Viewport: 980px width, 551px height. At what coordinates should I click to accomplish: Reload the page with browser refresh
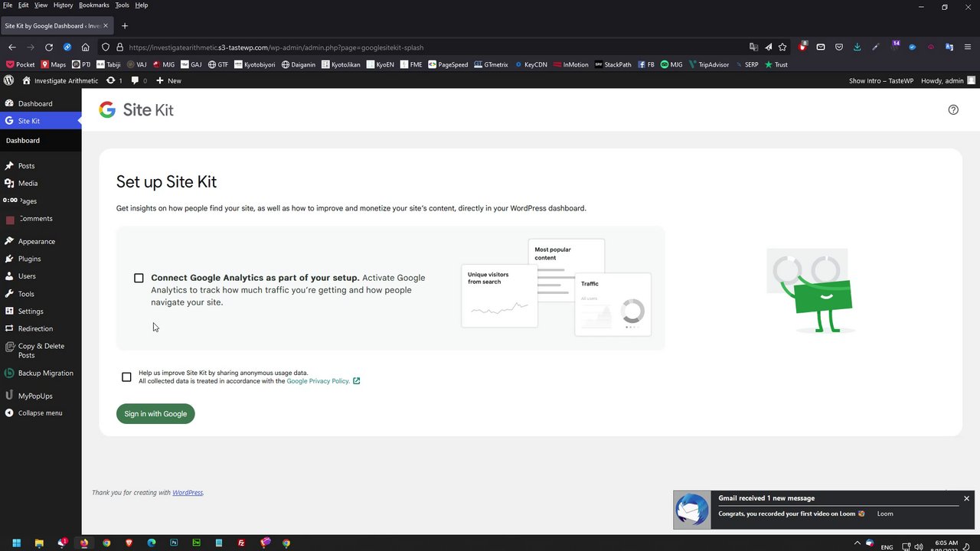49,47
